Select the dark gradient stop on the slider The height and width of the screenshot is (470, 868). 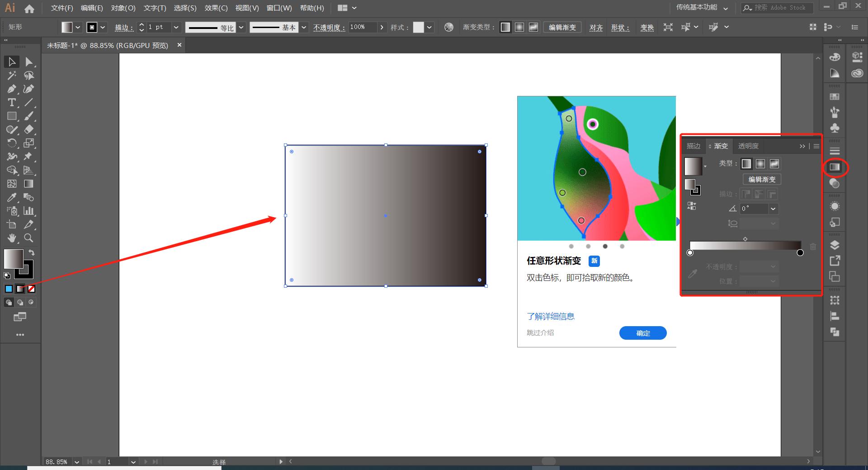click(801, 253)
